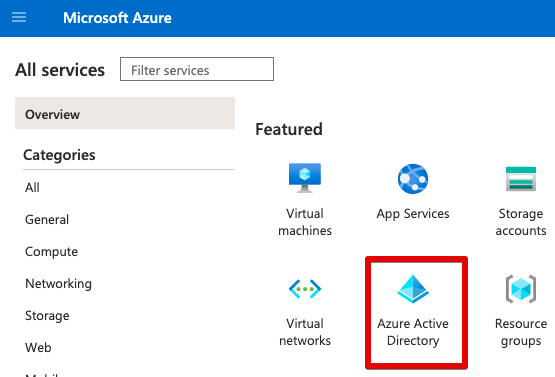Click the Categories heading
Image resolution: width=555 pixels, height=377 pixels.
[59, 155]
